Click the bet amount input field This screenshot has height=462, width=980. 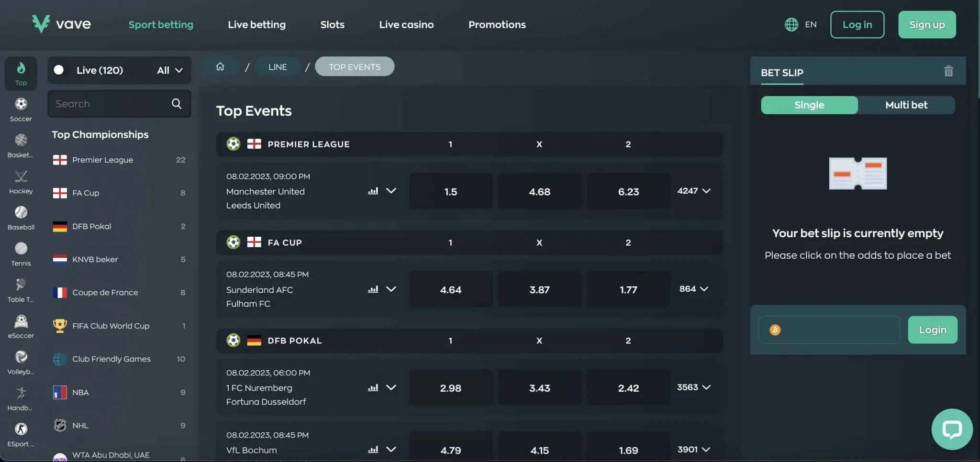point(829,330)
